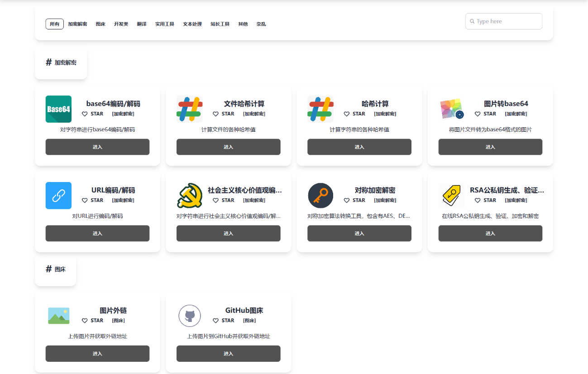This screenshot has width=588, height=374.
Task: Switch to the 开发类 tab
Action: click(x=121, y=24)
